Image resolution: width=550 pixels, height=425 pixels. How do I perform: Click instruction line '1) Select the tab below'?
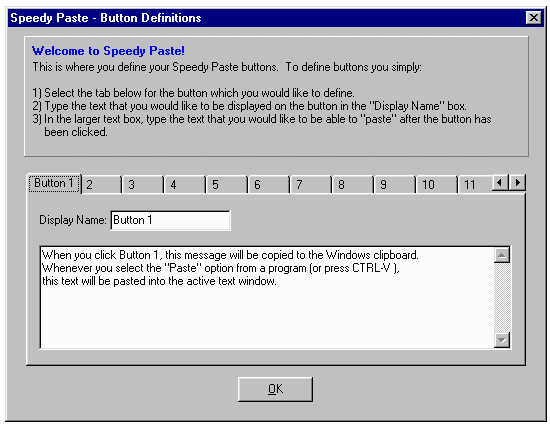(x=193, y=93)
